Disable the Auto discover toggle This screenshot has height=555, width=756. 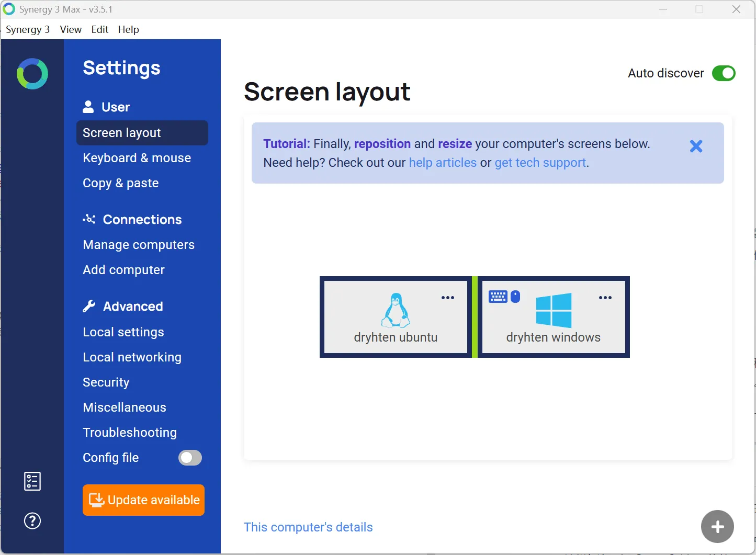point(724,73)
